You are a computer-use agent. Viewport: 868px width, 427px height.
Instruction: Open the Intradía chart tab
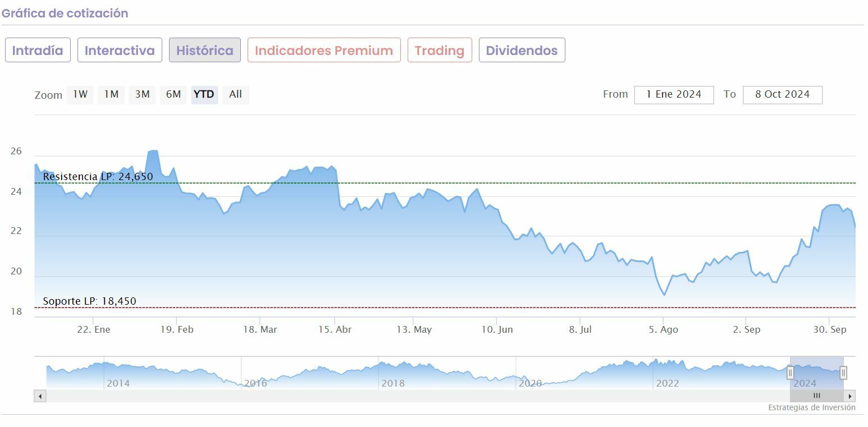[x=38, y=50]
